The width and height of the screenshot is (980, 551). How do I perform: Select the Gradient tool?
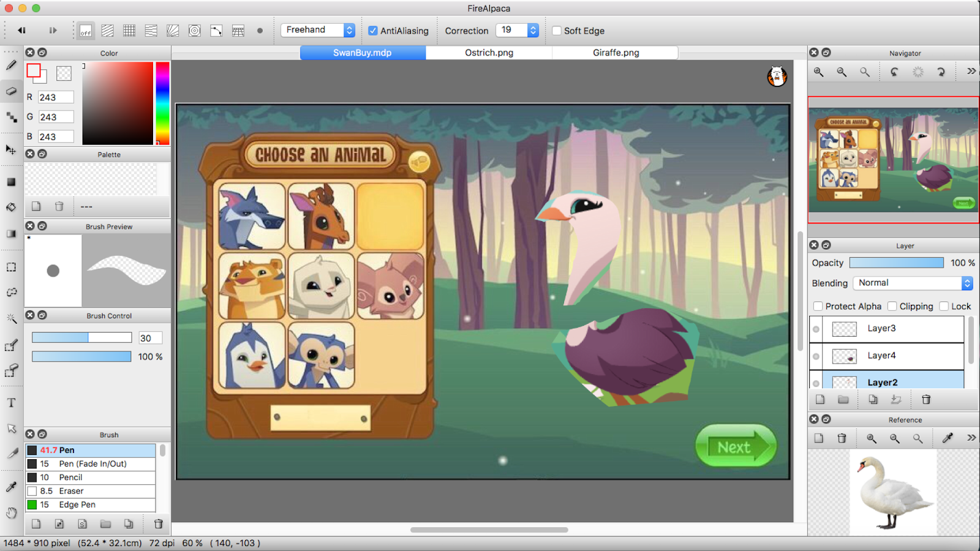pos(11,233)
